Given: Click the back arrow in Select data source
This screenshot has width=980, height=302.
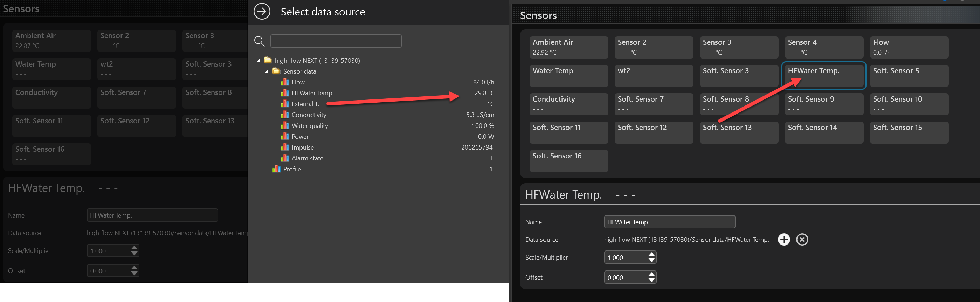Looking at the screenshot, I should pyautogui.click(x=262, y=12).
